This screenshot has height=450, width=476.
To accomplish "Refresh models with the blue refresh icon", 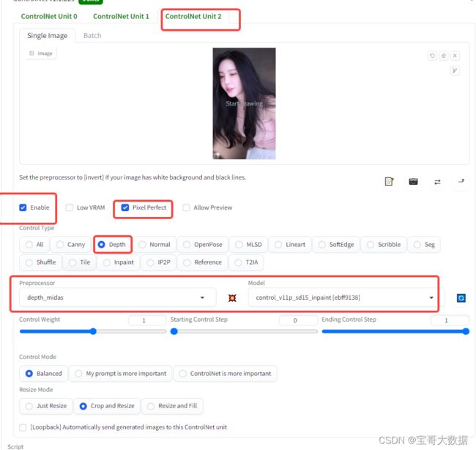I will tap(461, 298).
